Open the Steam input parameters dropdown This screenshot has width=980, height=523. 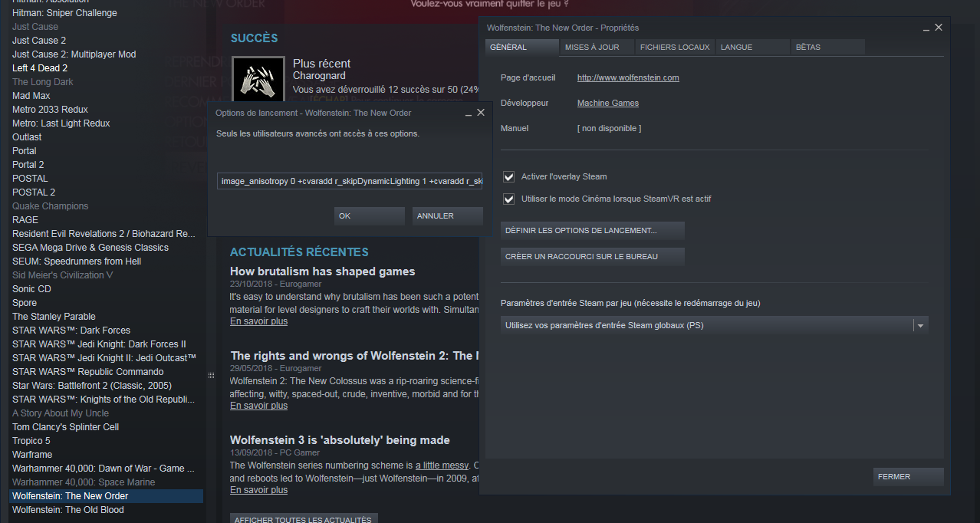[x=715, y=325]
